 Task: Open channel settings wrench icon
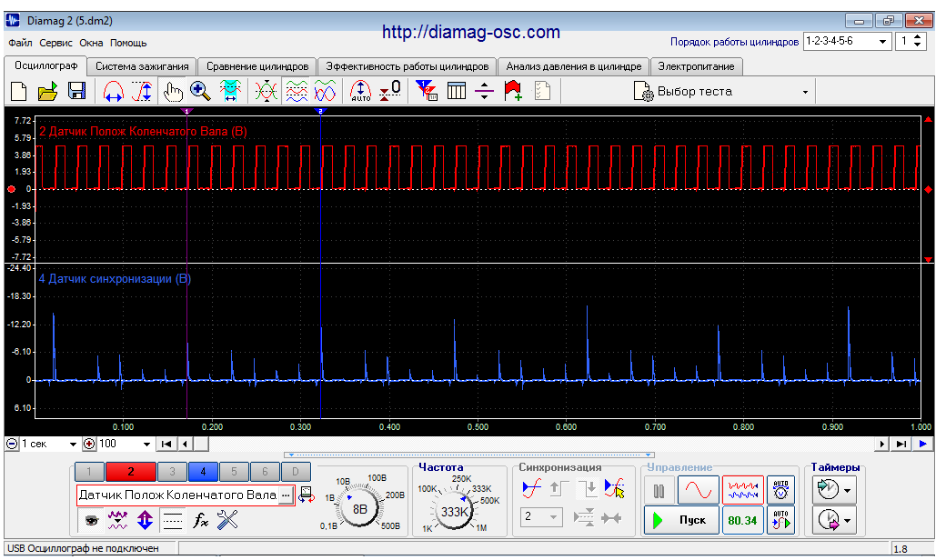(x=227, y=520)
